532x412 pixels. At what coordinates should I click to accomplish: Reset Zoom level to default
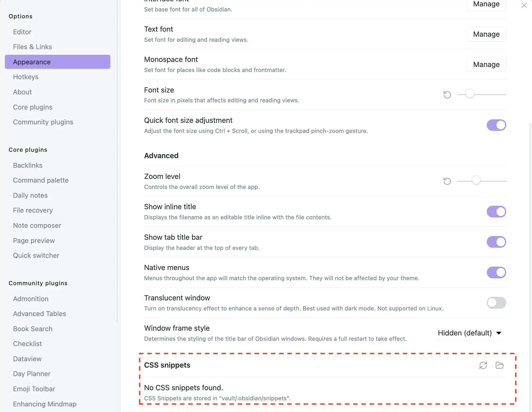[x=447, y=181]
